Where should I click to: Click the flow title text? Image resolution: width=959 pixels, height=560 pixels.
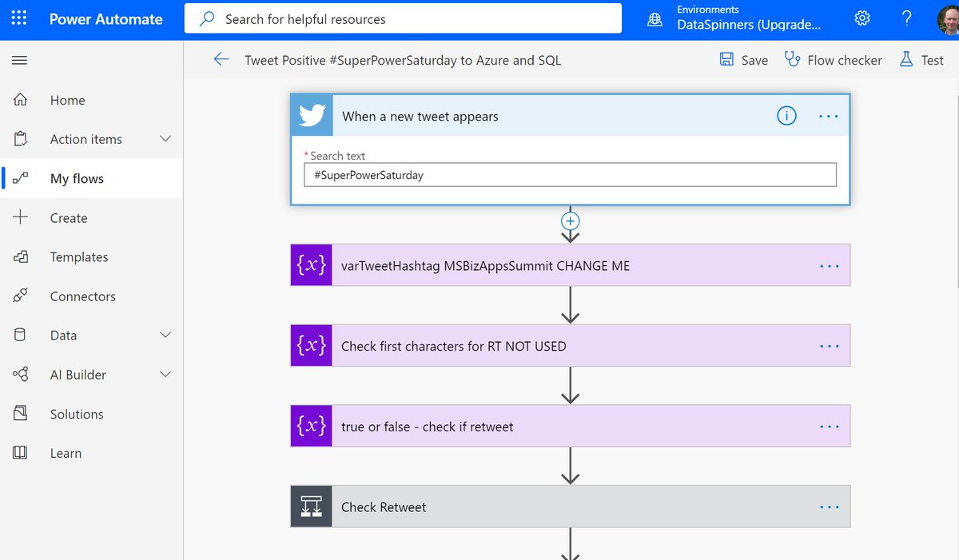pyautogui.click(x=403, y=60)
